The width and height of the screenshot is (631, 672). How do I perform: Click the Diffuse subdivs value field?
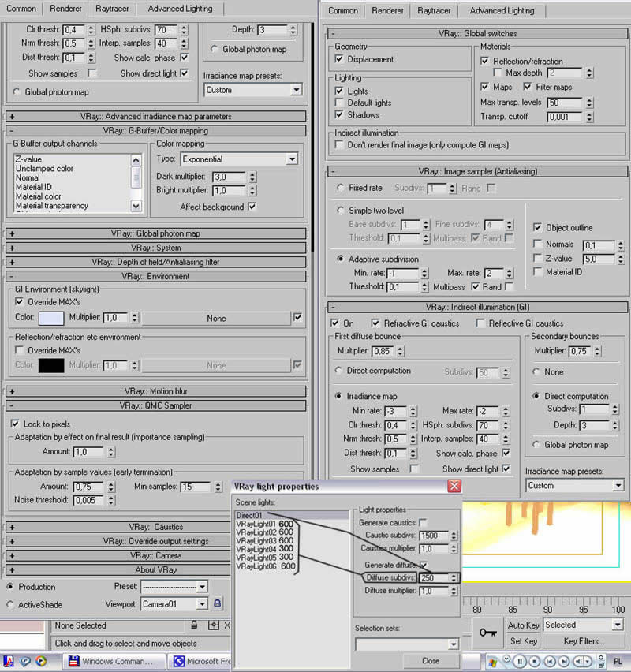pos(434,577)
